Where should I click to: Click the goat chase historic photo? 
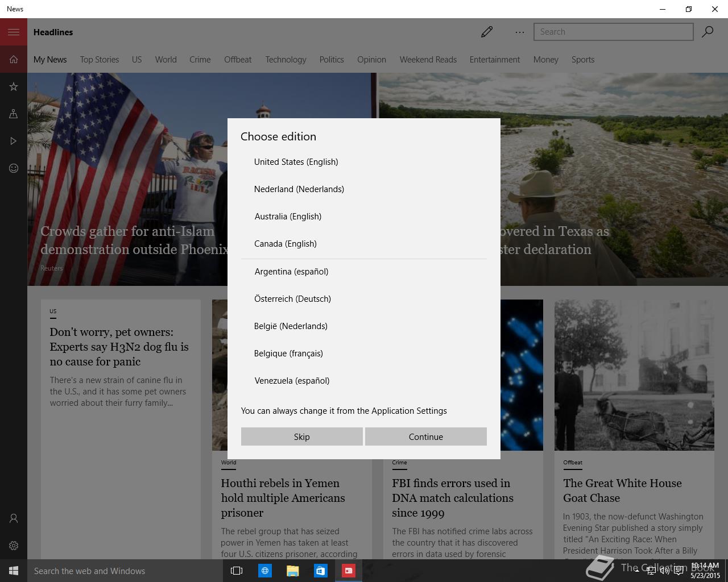click(x=634, y=375)
